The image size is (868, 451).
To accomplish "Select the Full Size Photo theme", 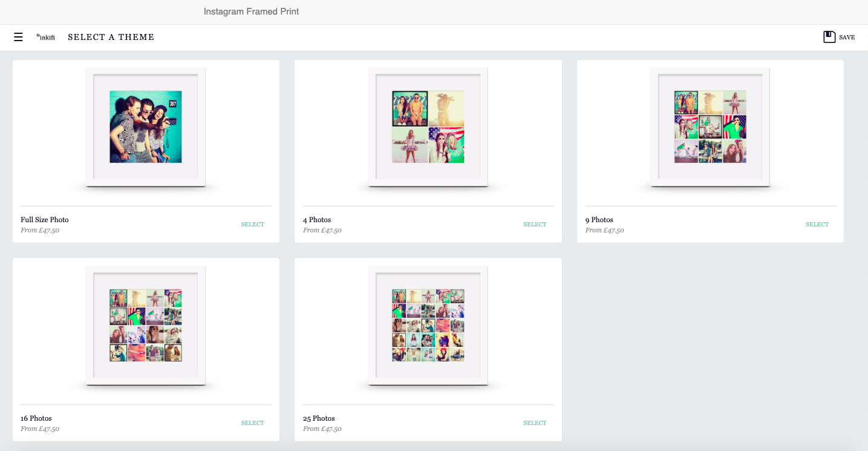I will coord(252,225).
